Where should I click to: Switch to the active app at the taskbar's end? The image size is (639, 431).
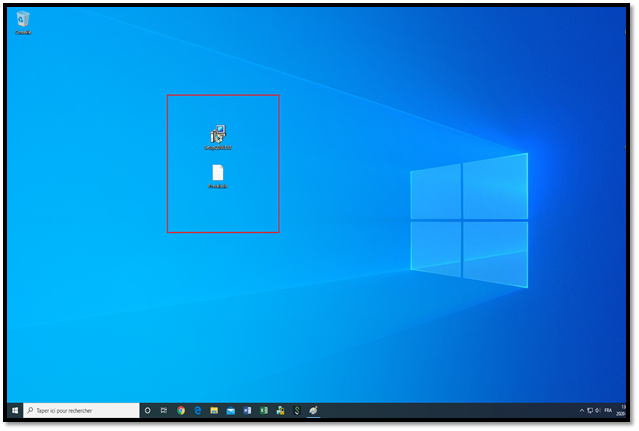pos(313,410)
